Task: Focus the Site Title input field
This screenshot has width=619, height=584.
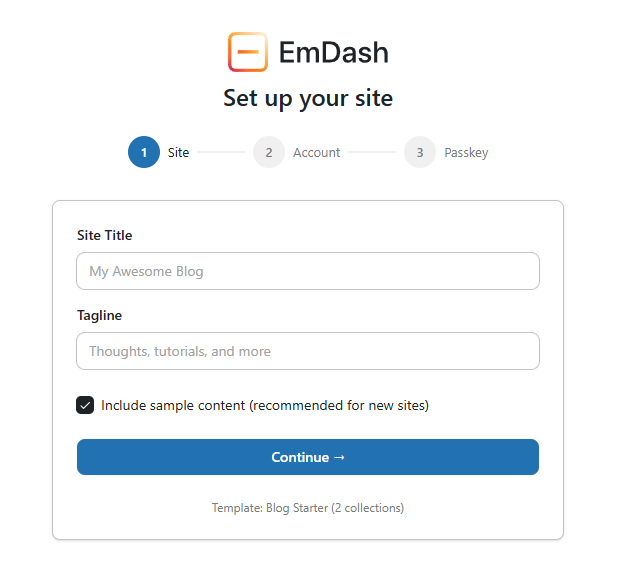Action: (x=308, y=271)
